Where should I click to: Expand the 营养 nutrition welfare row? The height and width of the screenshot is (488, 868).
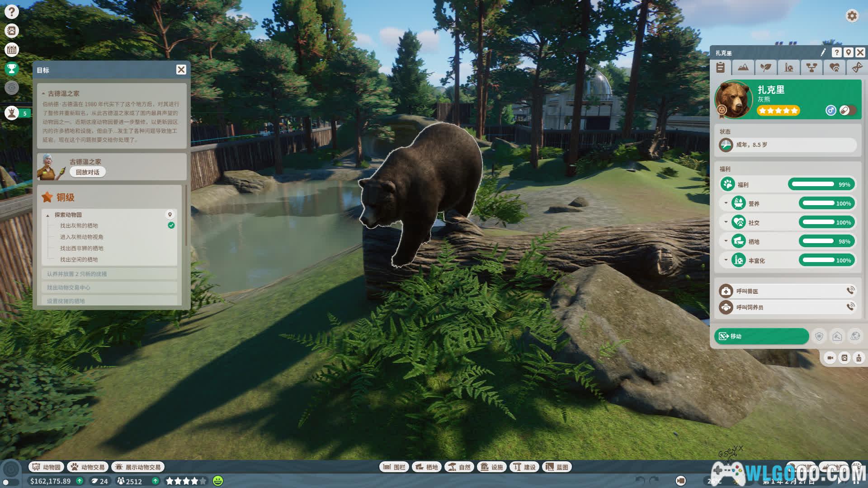(726, 203)
